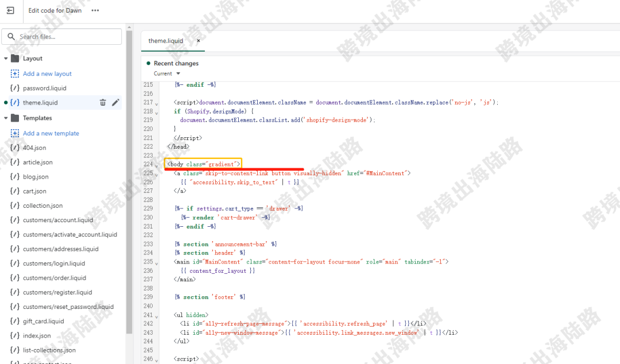The image size is (620, 364).
Task: Click the password.liquid file icon
Action: point(14,88)
